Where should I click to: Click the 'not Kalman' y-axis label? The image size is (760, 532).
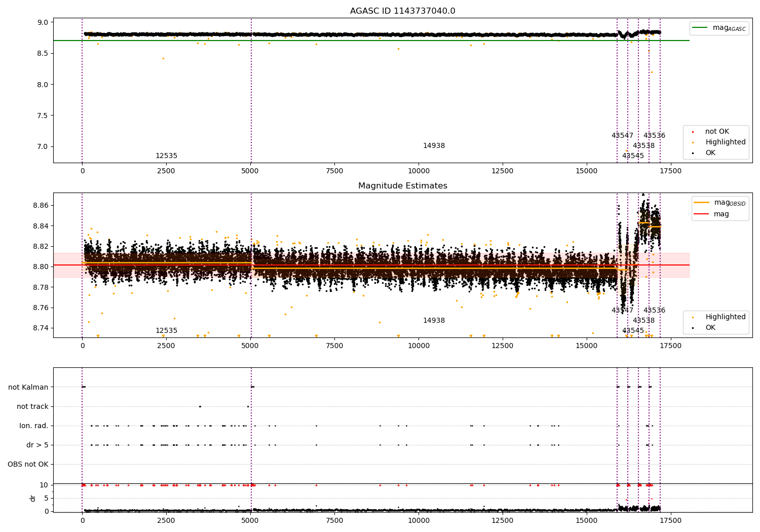click(28, 388)
